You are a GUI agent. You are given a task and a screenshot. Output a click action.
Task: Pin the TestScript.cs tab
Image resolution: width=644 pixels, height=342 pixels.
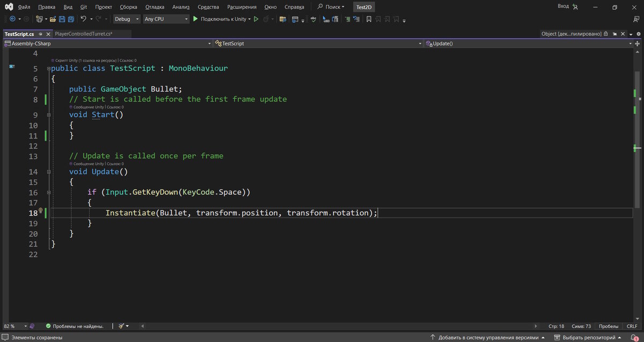pyautogui.click(x=40, y=34)
